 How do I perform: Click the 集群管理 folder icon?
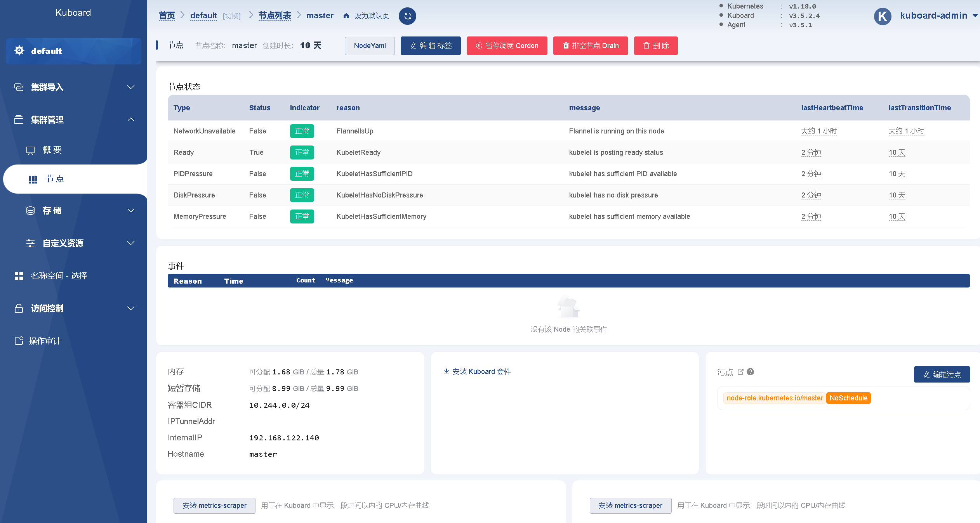point(19,119)
